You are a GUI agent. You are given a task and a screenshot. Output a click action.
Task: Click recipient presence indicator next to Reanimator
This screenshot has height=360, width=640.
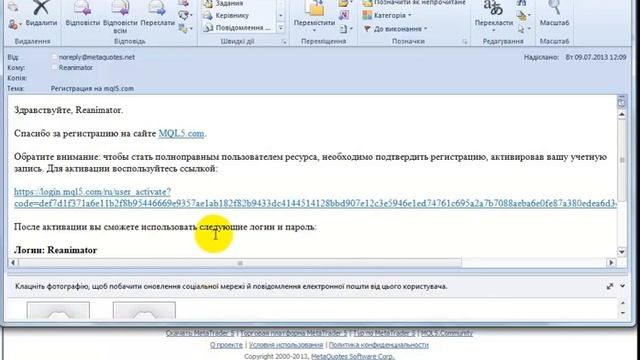54,67
